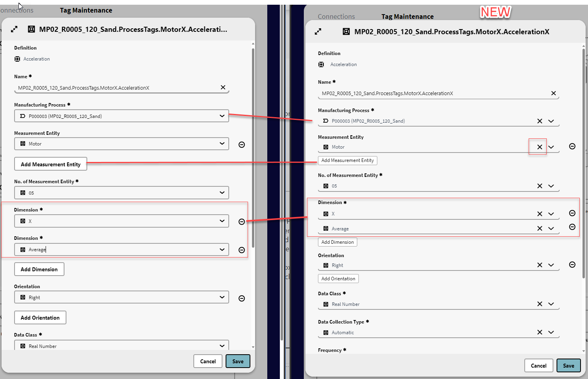
Task: Clear the Real Number value in the NEW dialog
Action: 540,304
